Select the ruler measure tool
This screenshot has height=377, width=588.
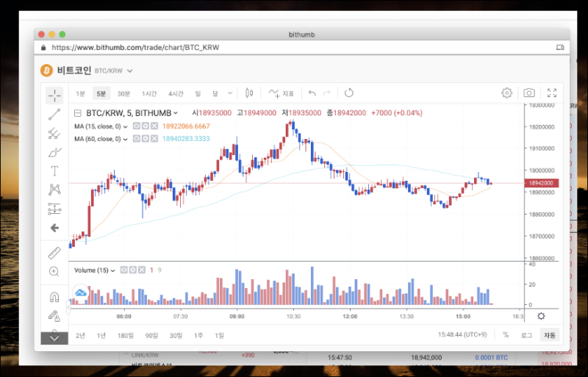pos(54,254)
